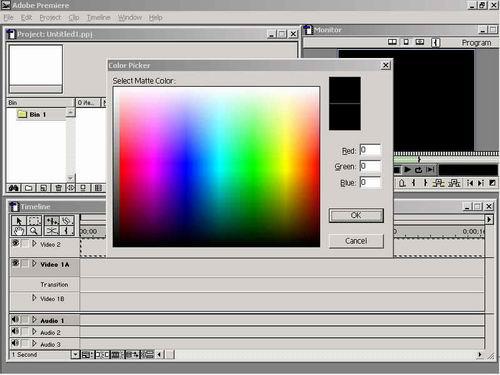Toggle the eye visibility for Video 2 track
Image resolution: width=500 pixels, height=375 pixels.
[x=15, y=243]
